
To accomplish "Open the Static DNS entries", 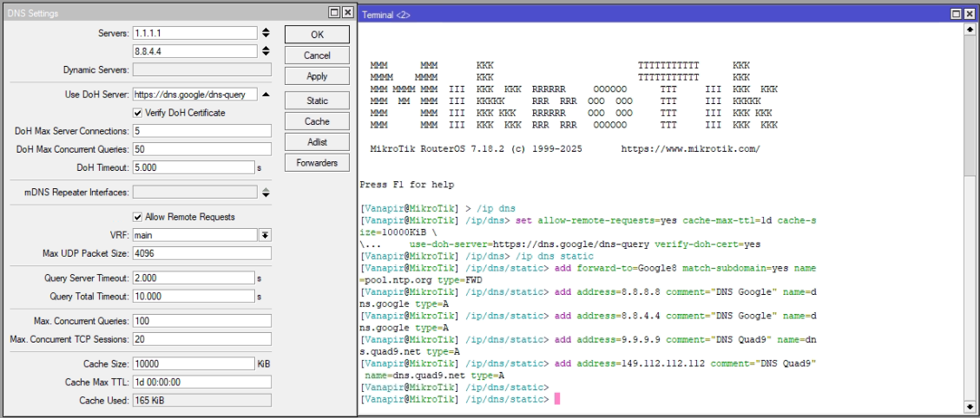I will (317, 101).
